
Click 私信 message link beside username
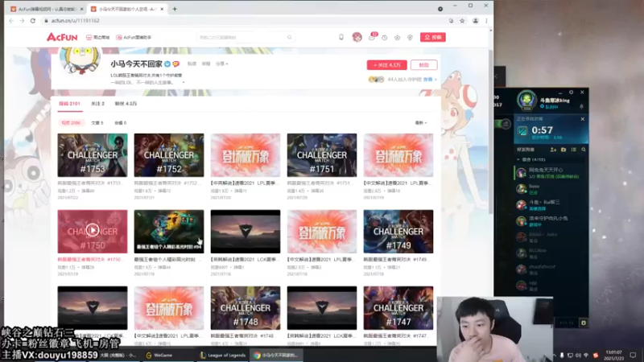192,64
